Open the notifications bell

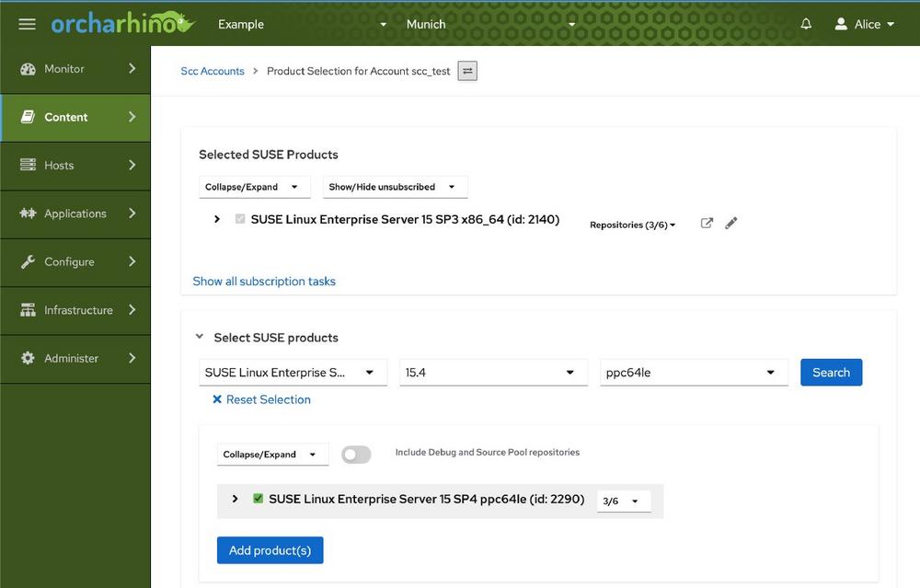pos(806,25)
